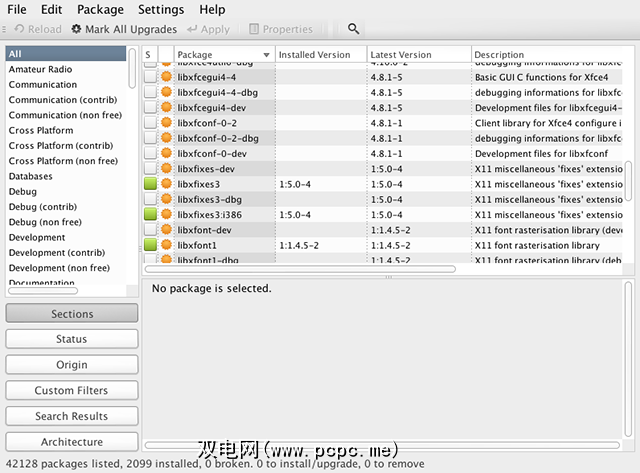Click the S status column header
This screenshot has width=640, height=473.
[148, 55]
